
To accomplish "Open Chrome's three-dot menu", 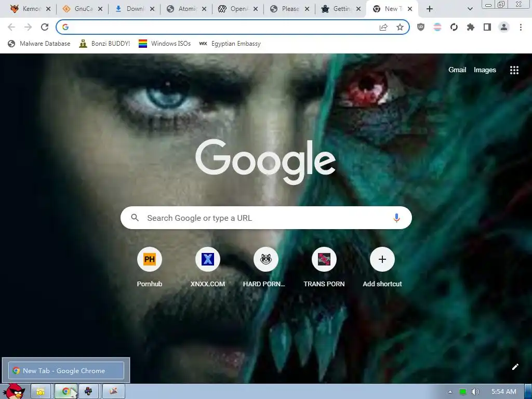I will (x=521, y=27).
